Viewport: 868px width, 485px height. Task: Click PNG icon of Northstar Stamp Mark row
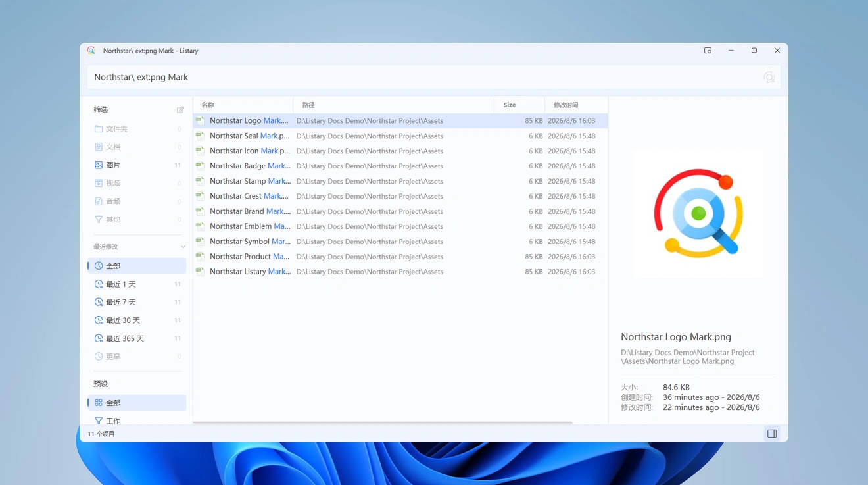click(x=200, y=181)
